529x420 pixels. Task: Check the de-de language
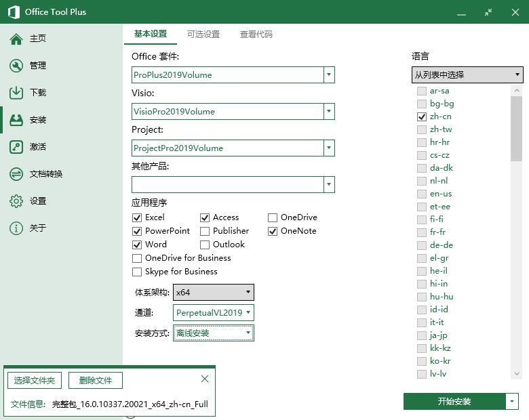click(422, 245)
